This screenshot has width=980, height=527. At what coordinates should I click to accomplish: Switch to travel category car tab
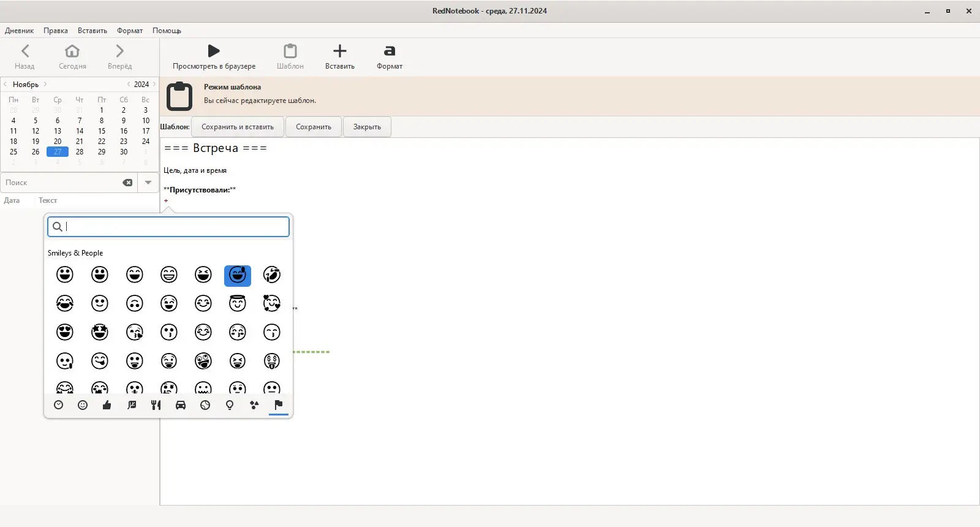(x=181, y=405)
